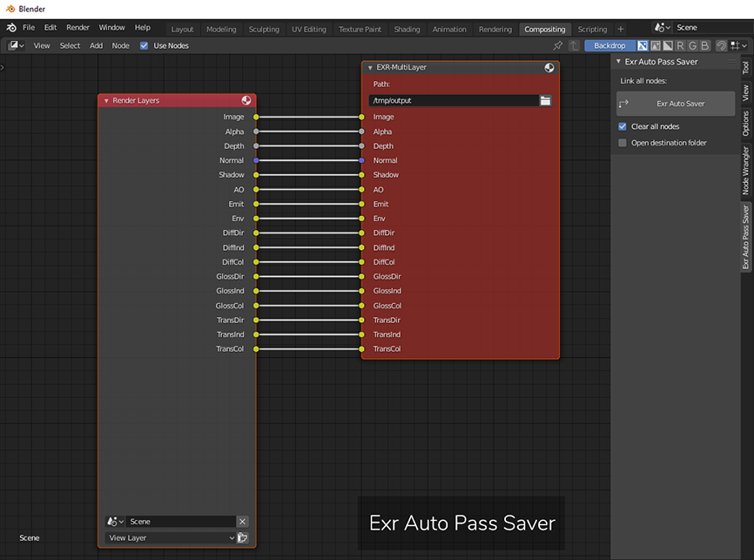
Task: Select the Color and Alpha channel icon
Action: [x=643, y=45]
